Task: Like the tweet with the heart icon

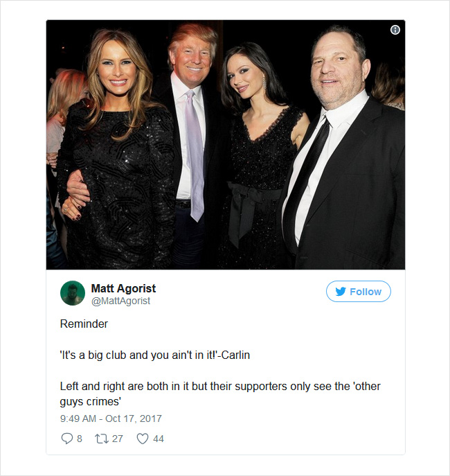Action: pos(143,439)
